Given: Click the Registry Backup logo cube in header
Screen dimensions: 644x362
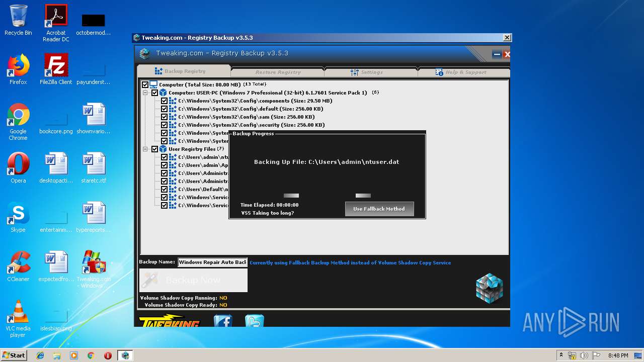Looking at the screenshot, I should 145,54.
